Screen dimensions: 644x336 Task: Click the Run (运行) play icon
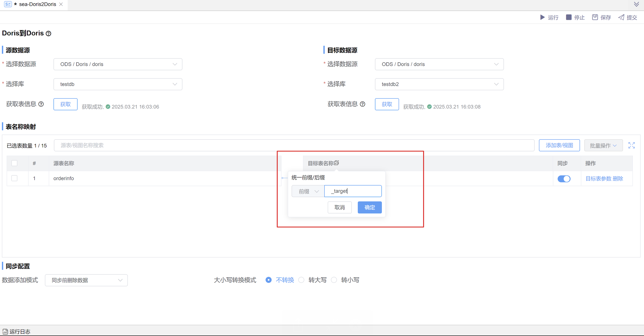pyautogui.click(x=542, y=17)
